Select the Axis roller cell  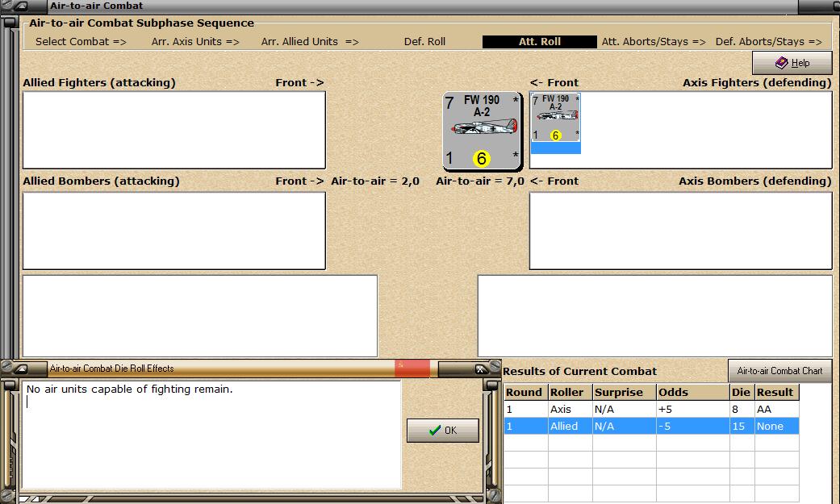pyautogui.click(x=570, y=409)
